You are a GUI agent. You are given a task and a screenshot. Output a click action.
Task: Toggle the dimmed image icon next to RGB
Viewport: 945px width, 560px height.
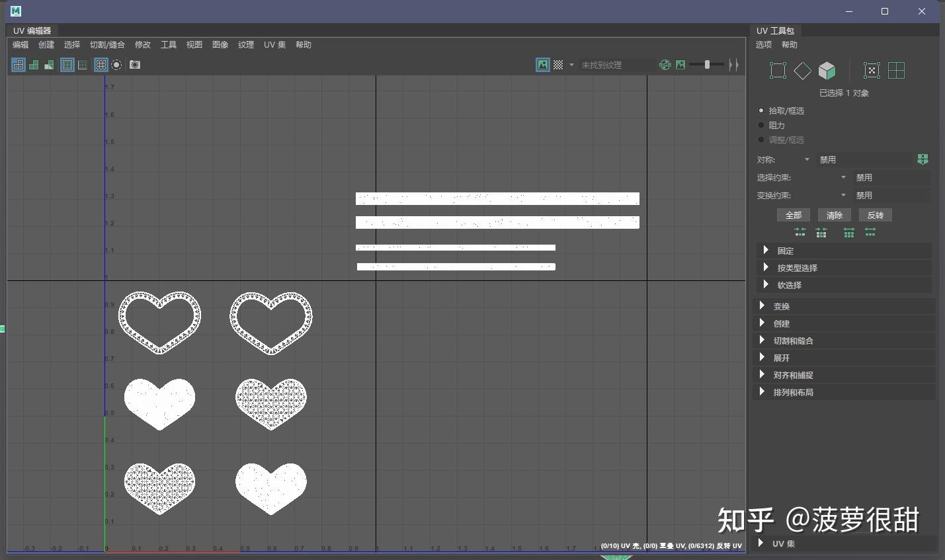[680, 65]
